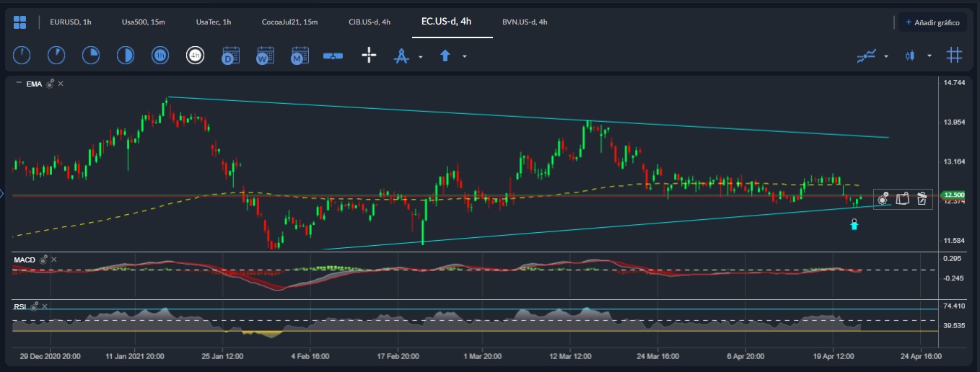Image resolution: width=980 pixels, height=372 pixels.
Task: Click the -0.245 MACD axis value
Action: click(954, 278)
